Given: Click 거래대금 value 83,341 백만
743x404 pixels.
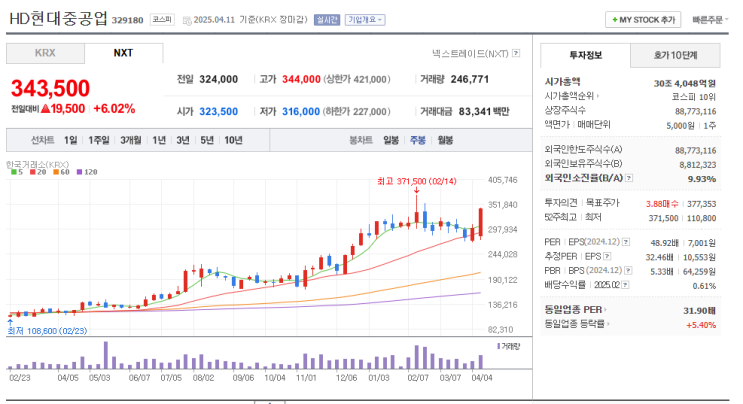Looking at the screenshot, I should tap(484, 112).
